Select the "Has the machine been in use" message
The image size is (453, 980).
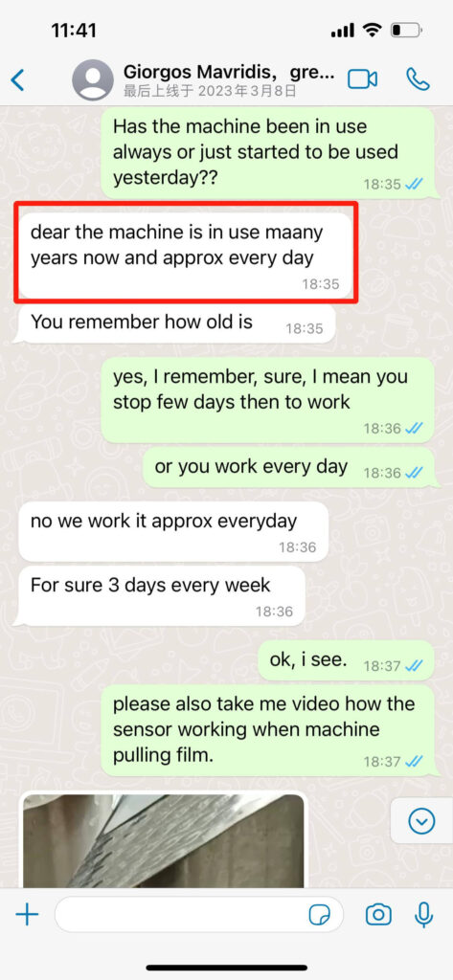[x=267, y=152]
